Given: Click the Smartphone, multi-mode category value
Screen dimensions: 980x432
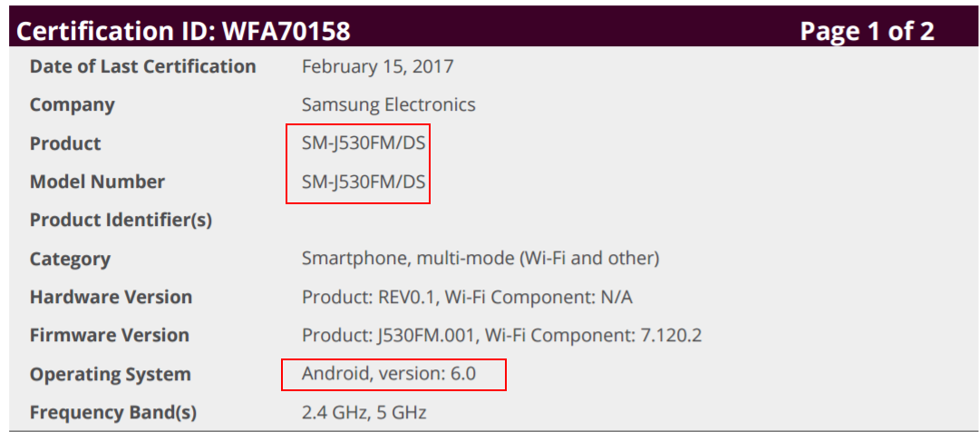Looking at the screenshot, I should click(x=480, y=259).
